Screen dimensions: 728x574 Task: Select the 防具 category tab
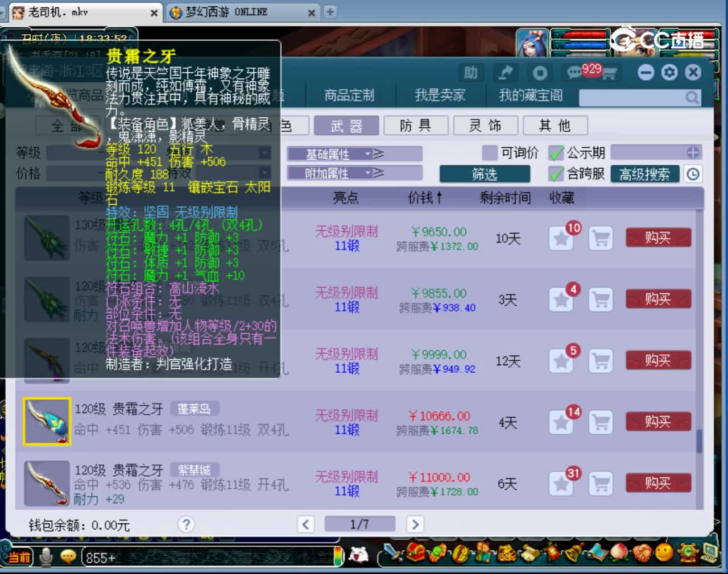click(x=416, y=126)
